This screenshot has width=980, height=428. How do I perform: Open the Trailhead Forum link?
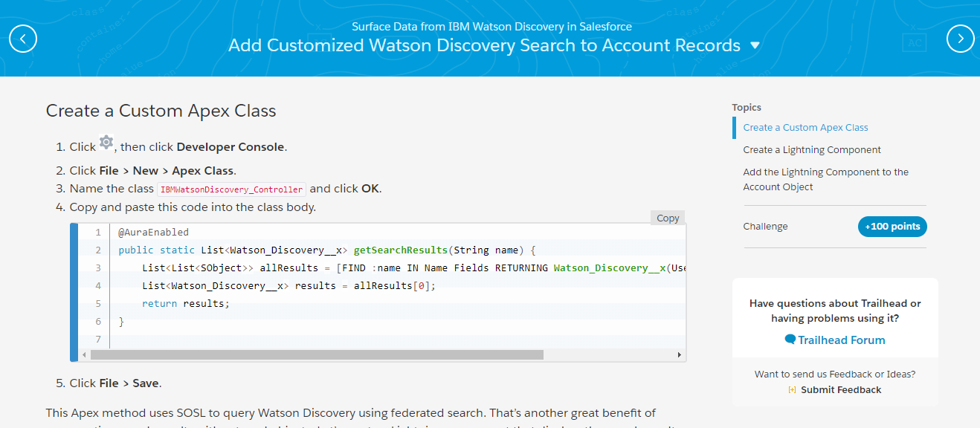(x=841, y=340)
